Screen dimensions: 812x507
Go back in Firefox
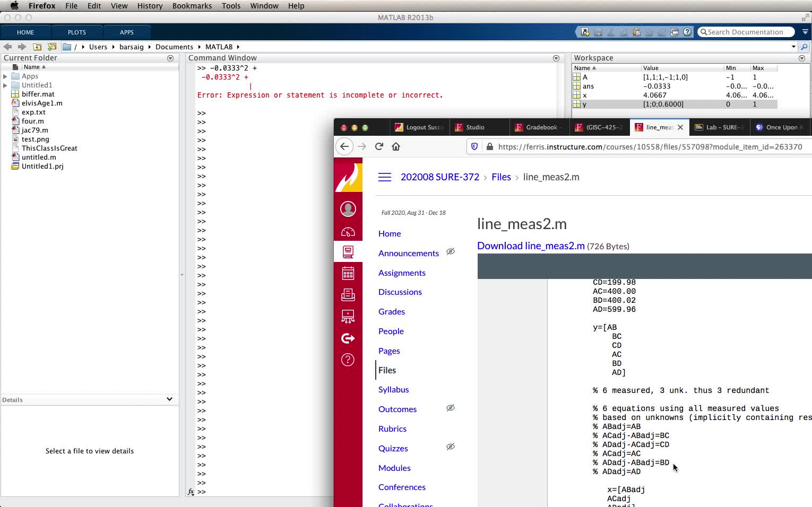point(344,146)
